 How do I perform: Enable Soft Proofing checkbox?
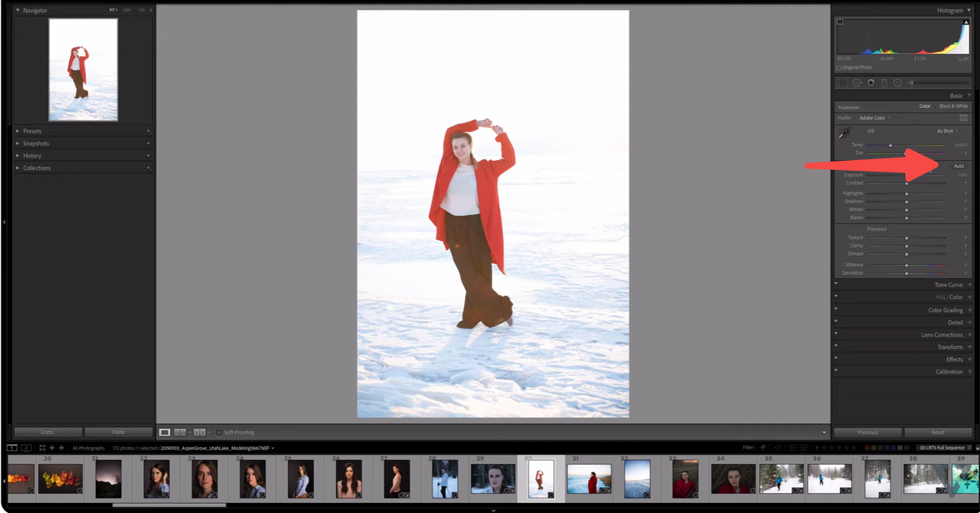219,433
